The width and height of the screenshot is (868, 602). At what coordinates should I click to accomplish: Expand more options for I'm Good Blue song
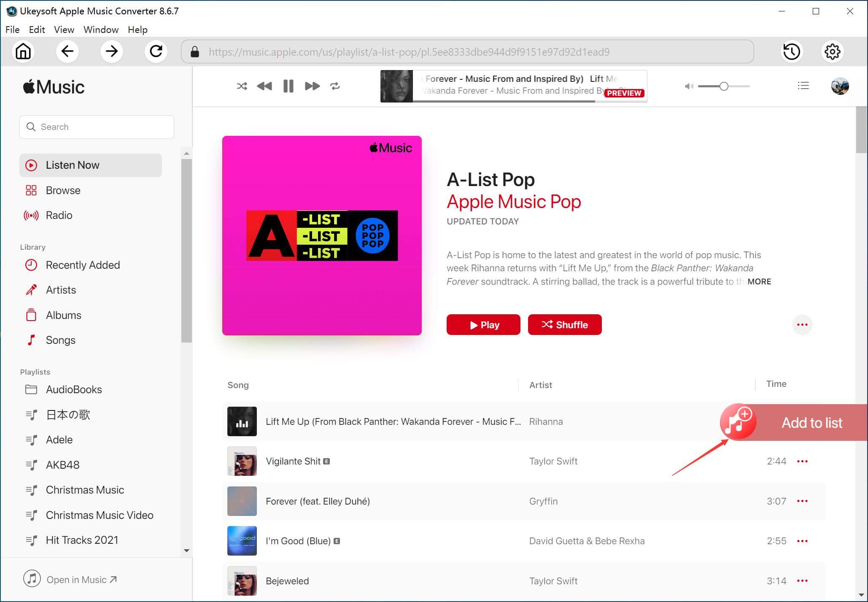(x=801, y=541)
